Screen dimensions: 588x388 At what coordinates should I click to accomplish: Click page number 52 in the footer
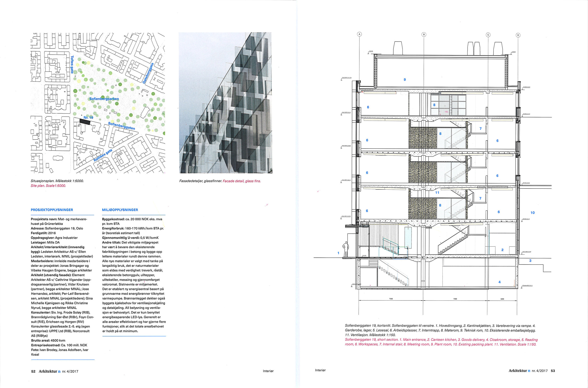click(x=33, y=372)
